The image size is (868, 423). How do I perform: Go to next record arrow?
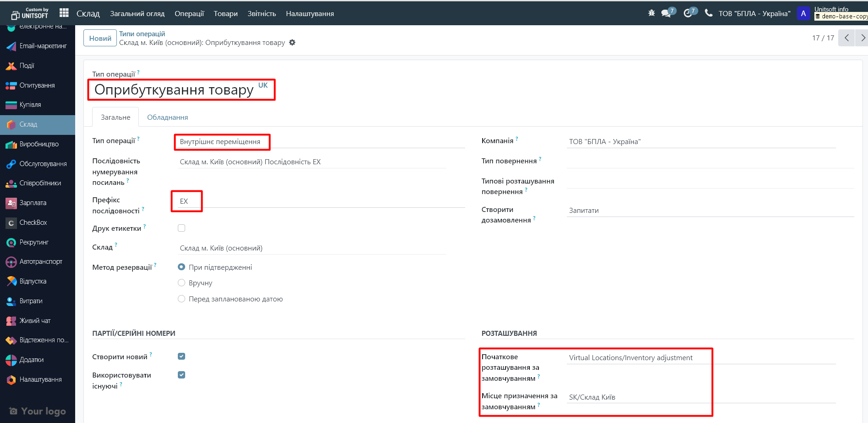tap(862, 38)
